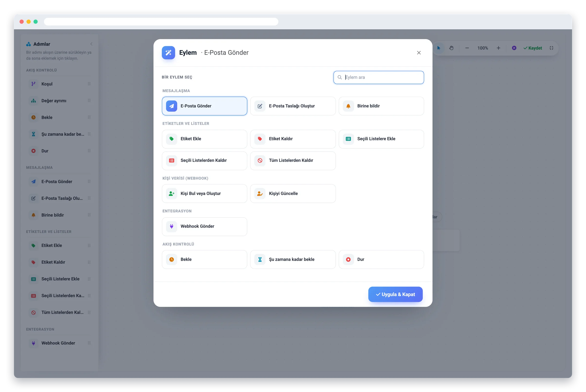Close the Eylem dialog with X

tap(419, 53)
